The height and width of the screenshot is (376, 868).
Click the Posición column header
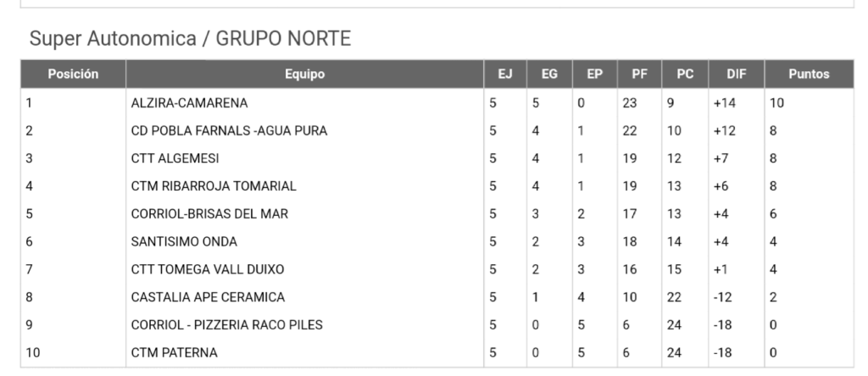click(73, 74)
